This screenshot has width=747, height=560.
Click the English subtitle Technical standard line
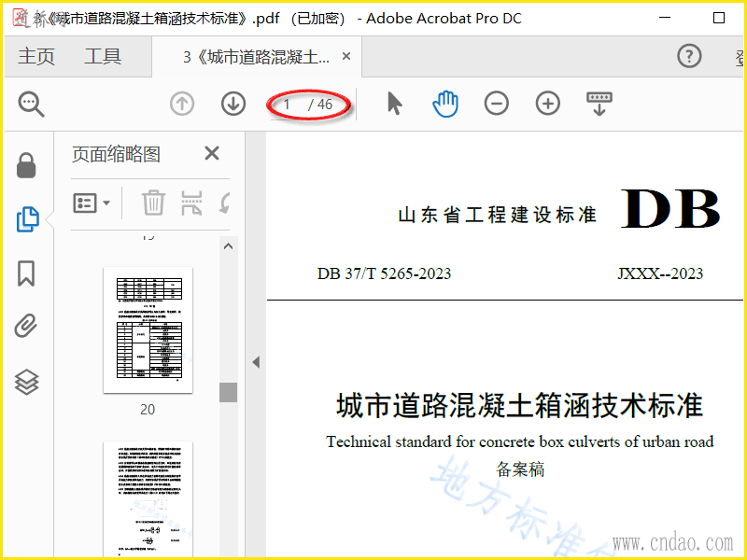[x=520, y=441]
